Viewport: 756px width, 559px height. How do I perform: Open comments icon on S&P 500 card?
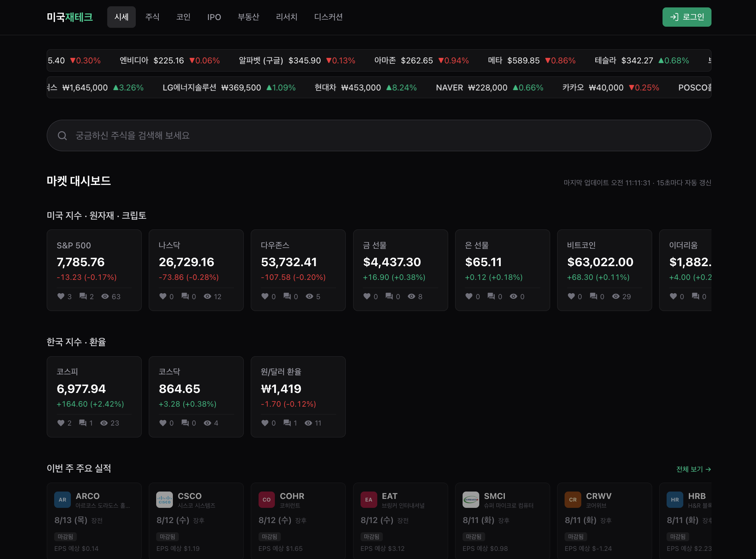83,296
